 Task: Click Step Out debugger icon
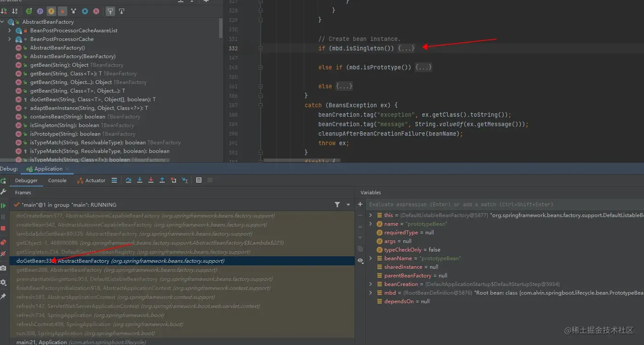pos(162,181)
